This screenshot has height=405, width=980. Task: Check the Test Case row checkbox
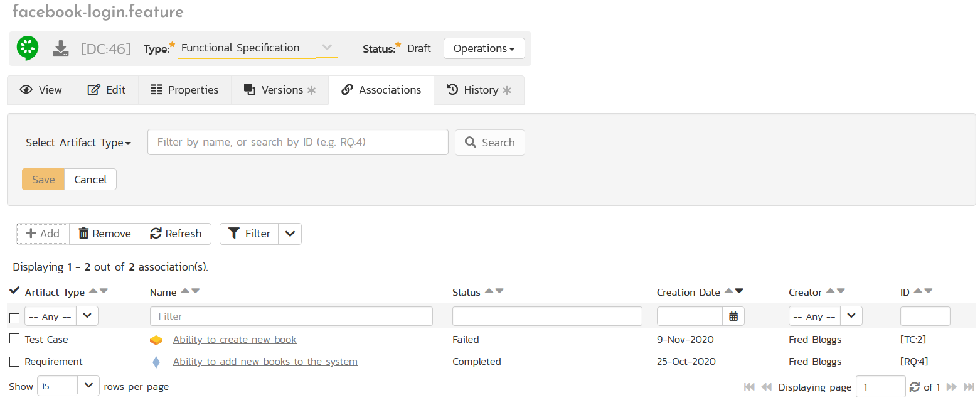pos(14,339)
